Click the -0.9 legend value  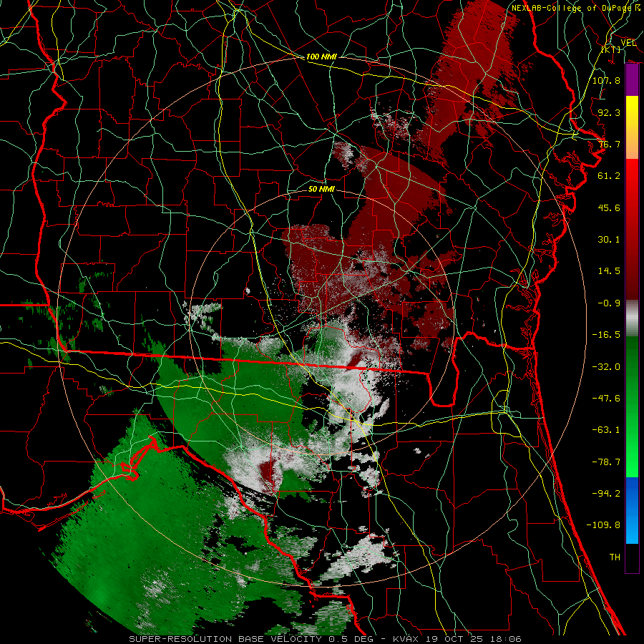609,303
